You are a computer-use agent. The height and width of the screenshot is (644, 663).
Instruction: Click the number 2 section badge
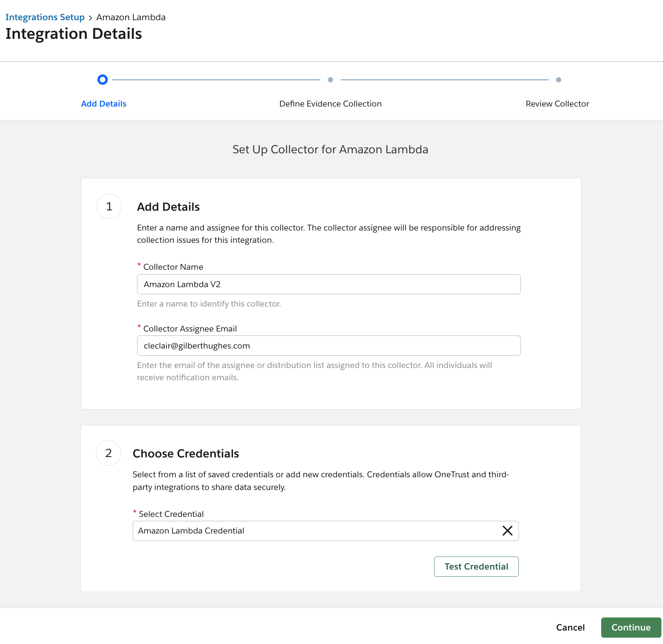(109, 453)
